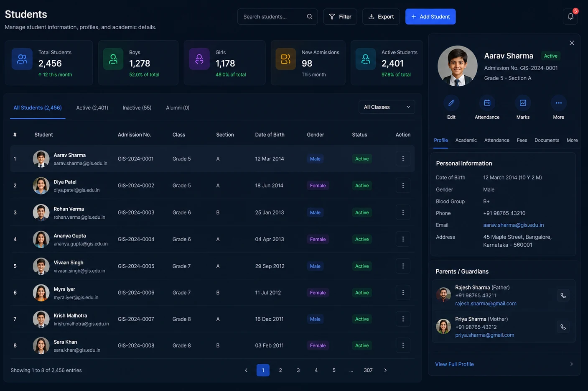Click the Female badge in Sara Khan row
The height and width of the screenshot is (391, 588).
[x=318, y=345]
